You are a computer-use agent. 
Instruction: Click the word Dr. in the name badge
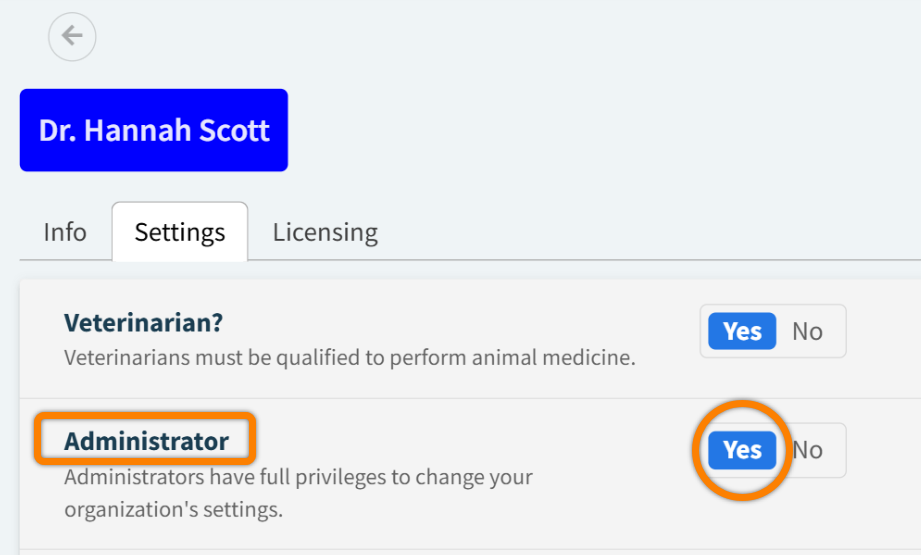click(58, 130)
